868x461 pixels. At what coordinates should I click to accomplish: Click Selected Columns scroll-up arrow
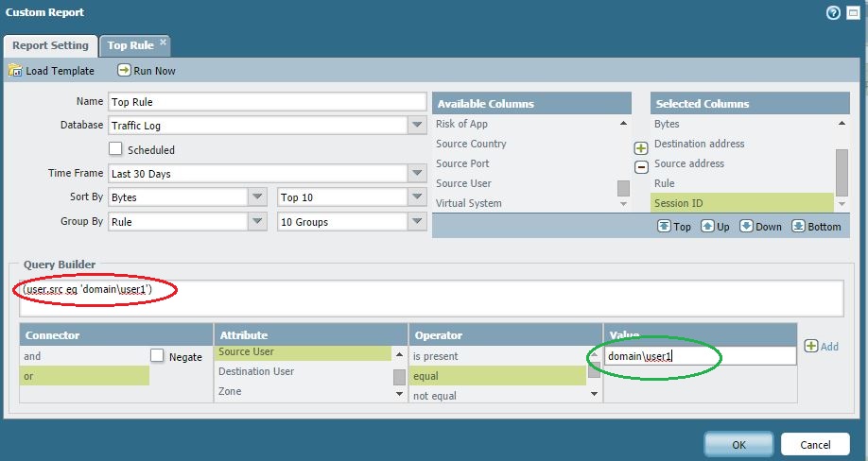842,123
